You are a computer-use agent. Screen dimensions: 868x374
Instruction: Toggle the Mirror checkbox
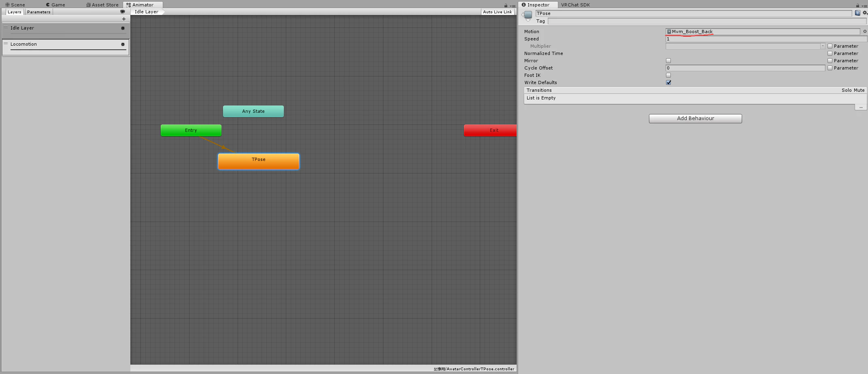668,61
